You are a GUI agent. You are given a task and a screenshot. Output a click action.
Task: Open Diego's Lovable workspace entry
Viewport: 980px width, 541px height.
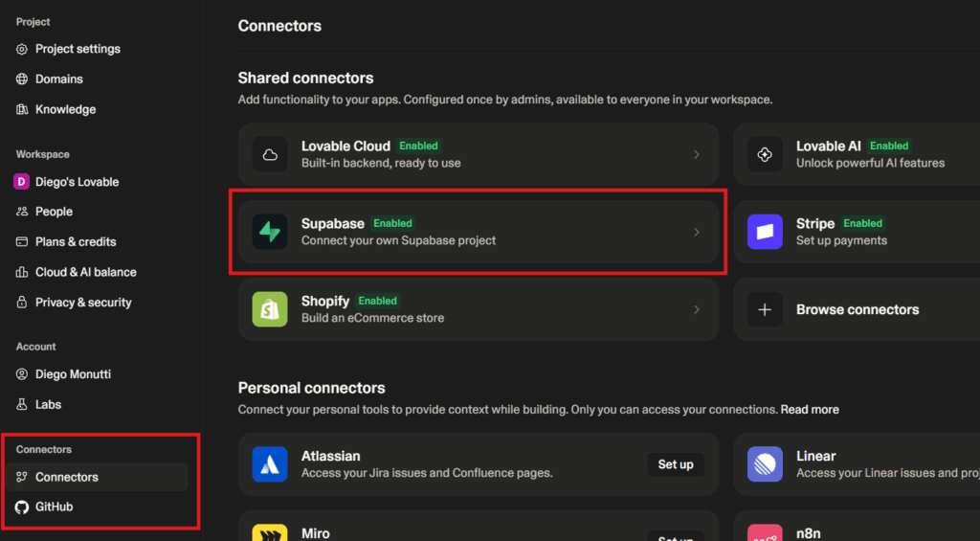click(x=97, y=181)
